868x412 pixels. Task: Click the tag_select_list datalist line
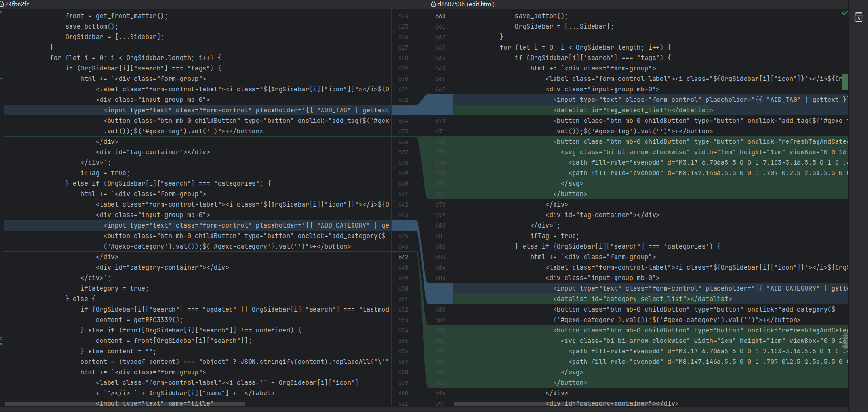point(633,111)
